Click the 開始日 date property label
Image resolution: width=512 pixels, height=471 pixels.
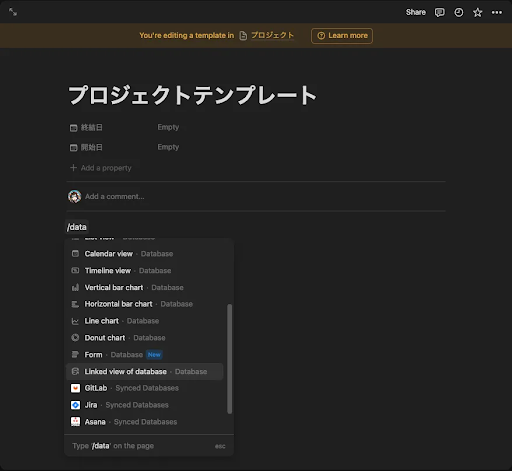[x=92, y=147]
